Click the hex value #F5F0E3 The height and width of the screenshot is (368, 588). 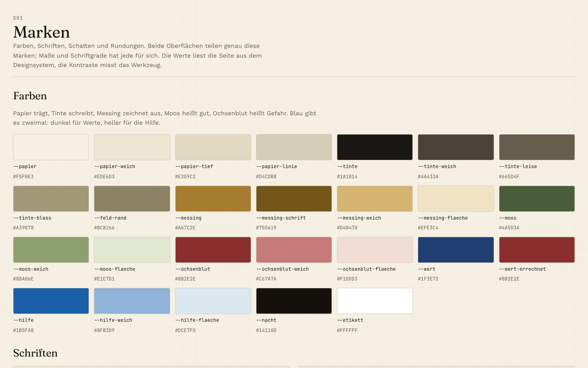[x=23, y=177]
